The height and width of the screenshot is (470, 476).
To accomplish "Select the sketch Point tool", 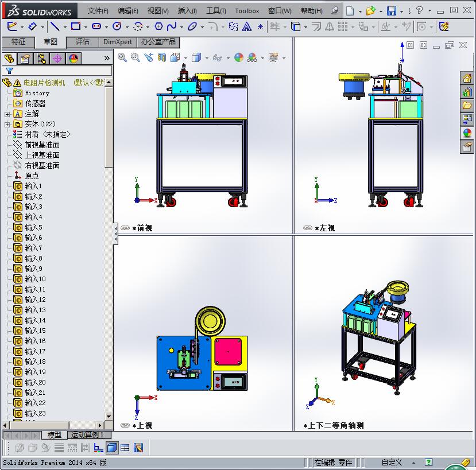I will pyautogui.click(x=261, y=27).
